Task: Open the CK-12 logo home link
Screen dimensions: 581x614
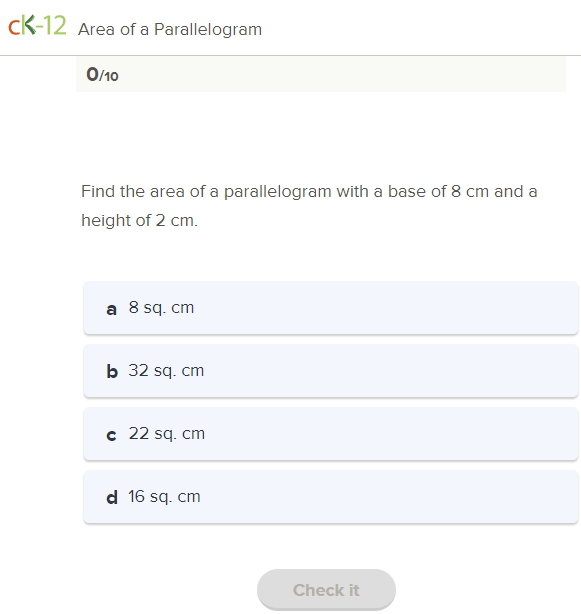Action: click(x=37, y=25)
